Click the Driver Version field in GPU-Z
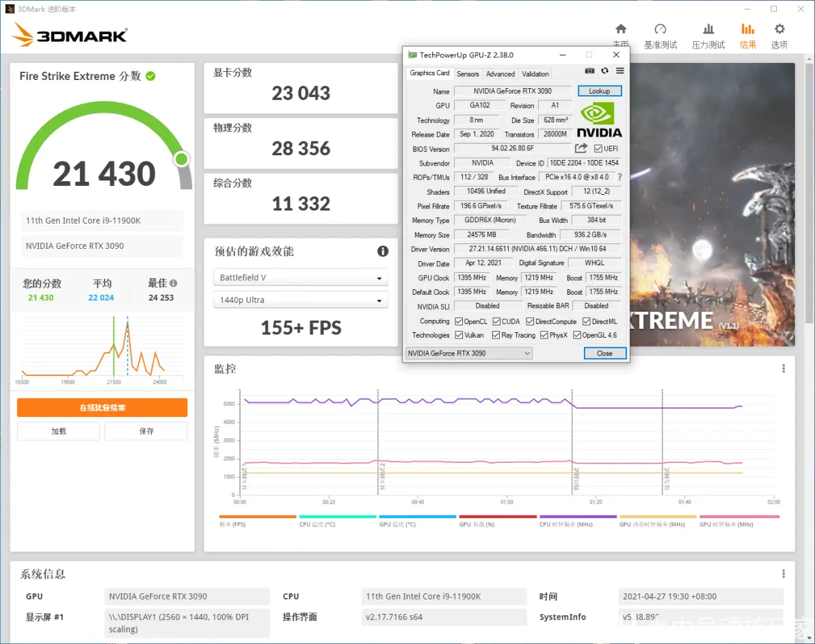The height and width of the screenshot is (644, 815). (x=537, y=249)
